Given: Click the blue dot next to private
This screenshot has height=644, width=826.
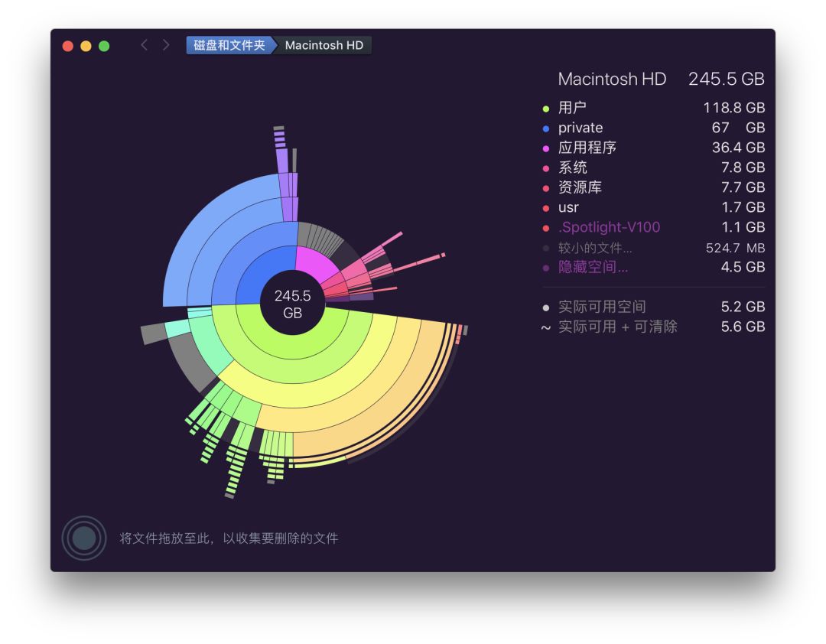Looking at the screenshot, I should (x=546, y=128).
